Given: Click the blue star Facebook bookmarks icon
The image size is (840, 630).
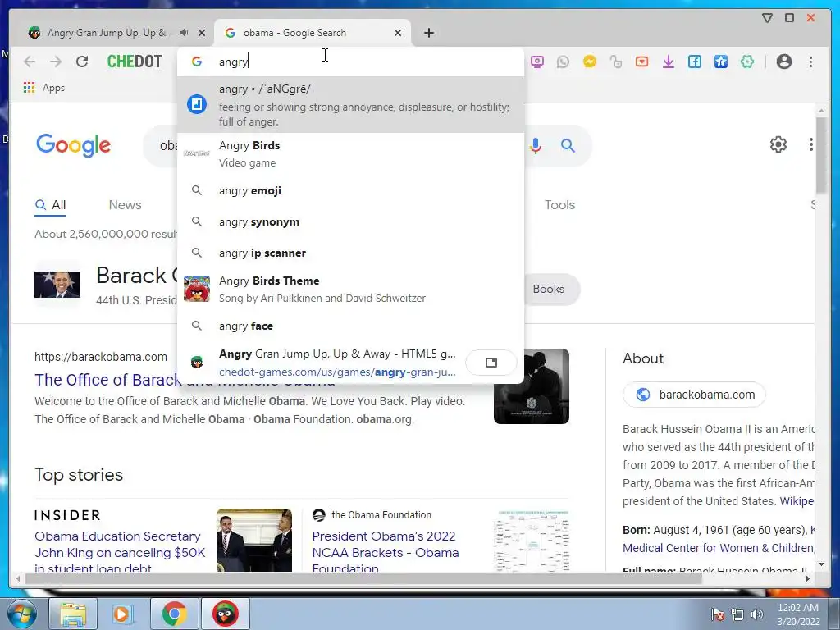Looking at the screenshot, I should pyautogui.click(x=720, y=62).
